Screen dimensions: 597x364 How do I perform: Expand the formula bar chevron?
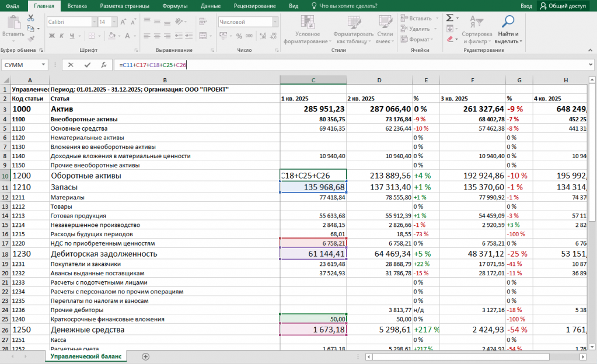591,65
